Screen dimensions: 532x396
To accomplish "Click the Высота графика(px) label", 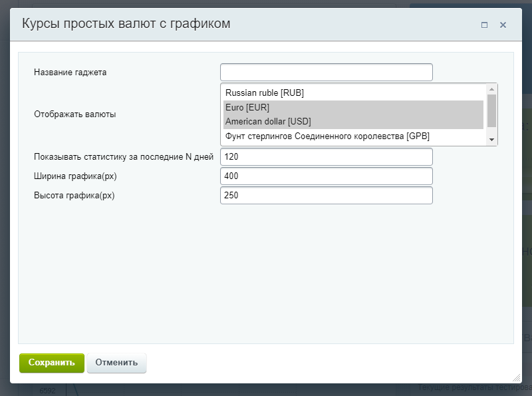I will coord(74,195).
